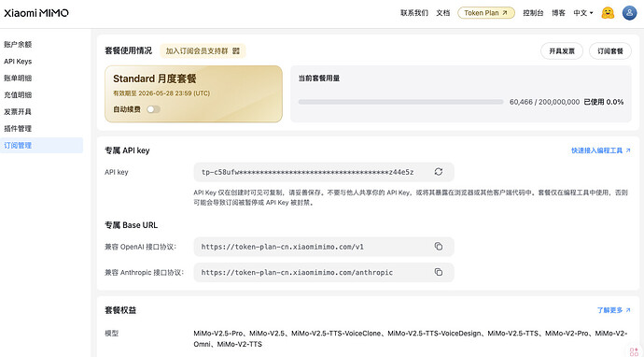
Task: Toggle the 自动续费 auto-renew switch
Action: 153,109
